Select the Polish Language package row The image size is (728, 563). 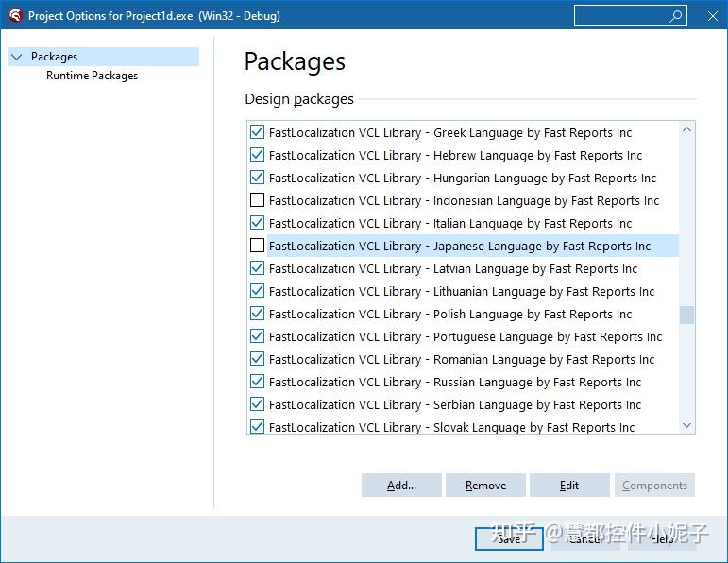pos(449,314)
